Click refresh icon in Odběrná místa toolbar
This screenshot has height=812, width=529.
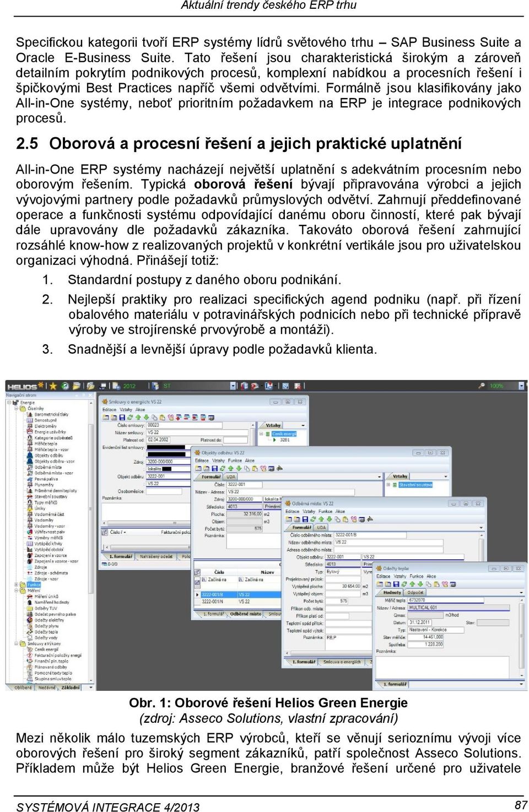(313, 519)
